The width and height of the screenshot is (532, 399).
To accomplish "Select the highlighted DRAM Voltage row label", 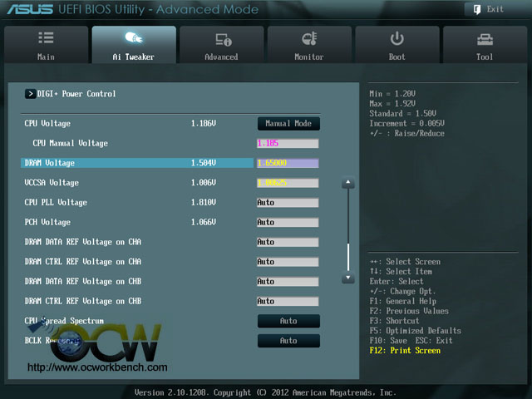I will [50, 163].
